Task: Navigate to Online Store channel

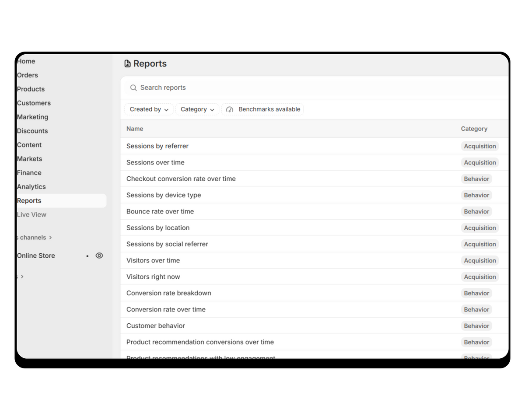Action: point(36,256)
